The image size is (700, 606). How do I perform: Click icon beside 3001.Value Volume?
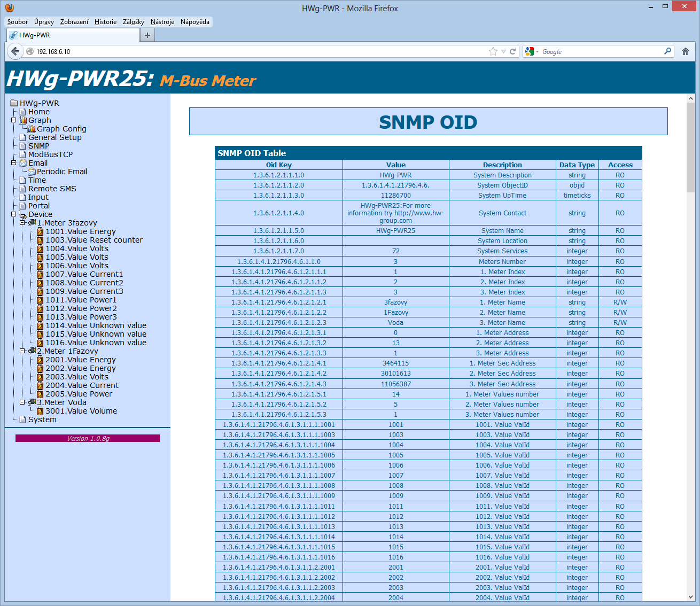(40, 411)
